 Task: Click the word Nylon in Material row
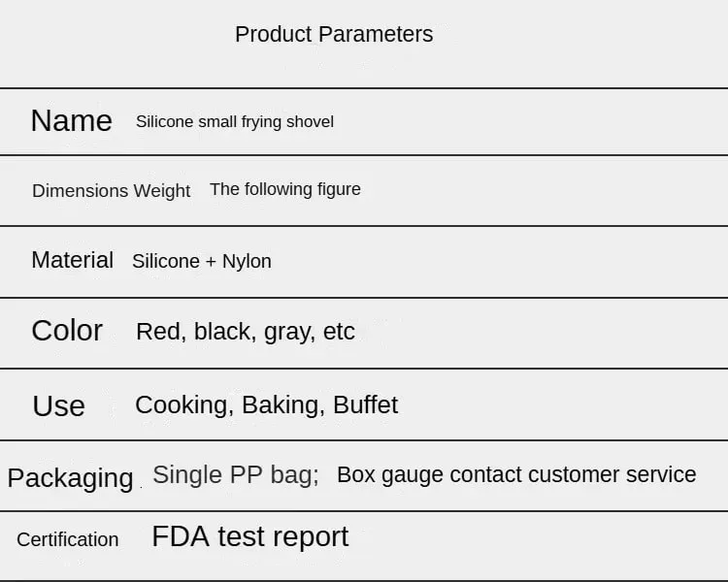click(x=247, y=262)
